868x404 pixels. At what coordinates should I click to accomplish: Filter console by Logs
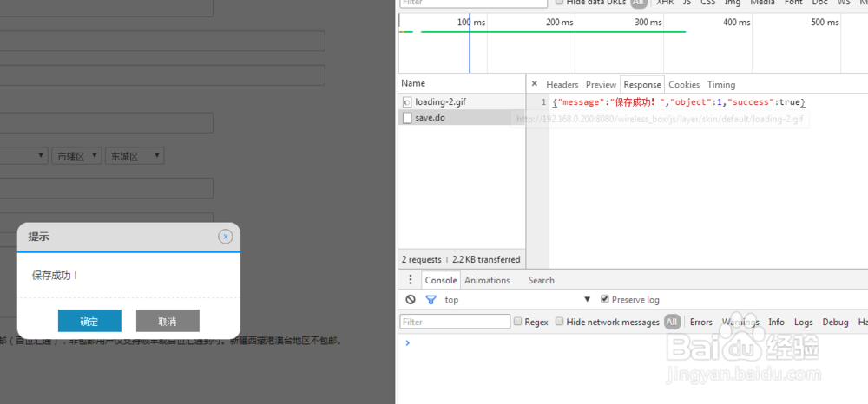coord(803,322)
